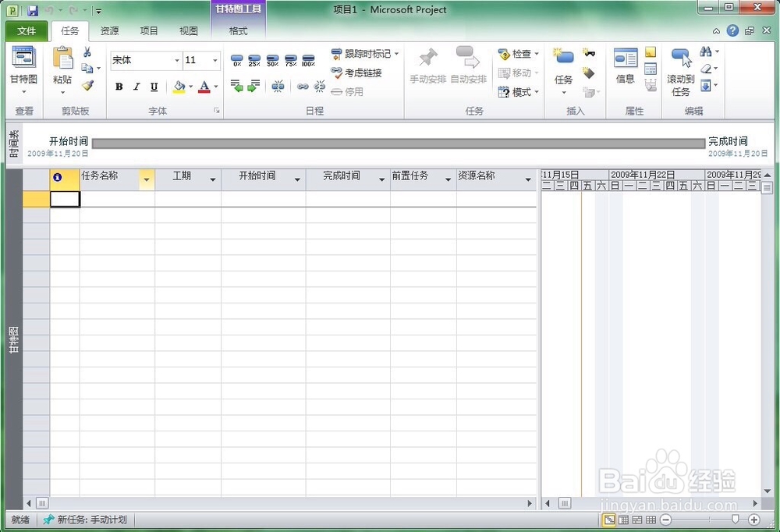Switch to the 项目 (Project) ribbon tab

pyautogui.click(x=149, y=31)
